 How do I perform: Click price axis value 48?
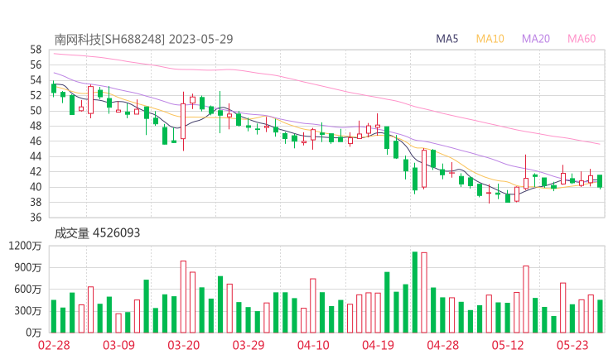(36, 126)
